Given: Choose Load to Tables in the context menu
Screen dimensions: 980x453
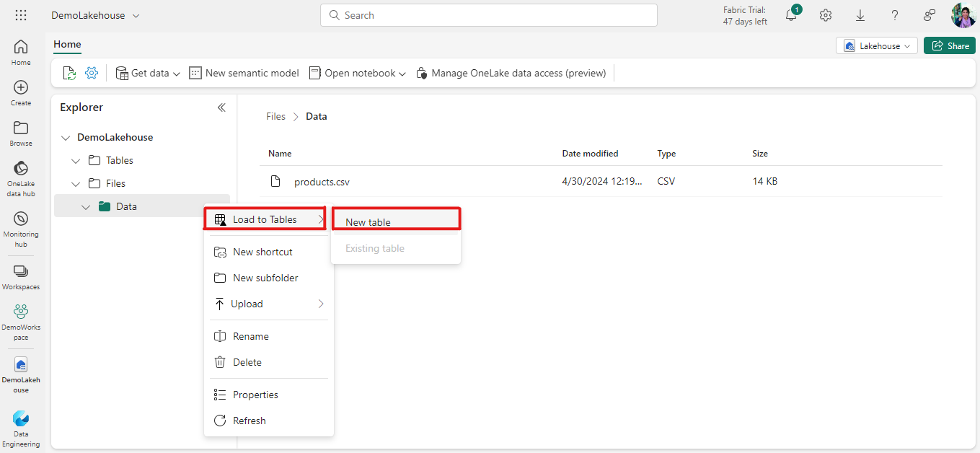Looking at the screenshot, I should click(268, 219).
